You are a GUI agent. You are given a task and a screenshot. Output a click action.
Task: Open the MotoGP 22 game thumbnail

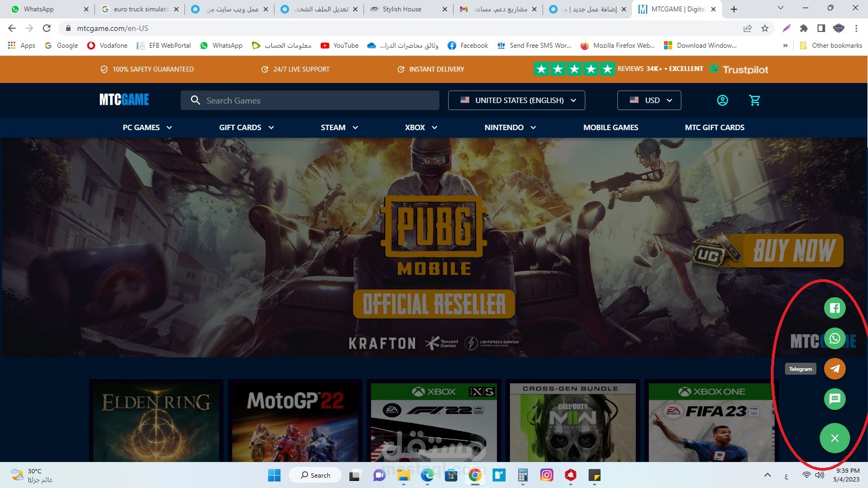pyautogui.click(x=295, y=422)
